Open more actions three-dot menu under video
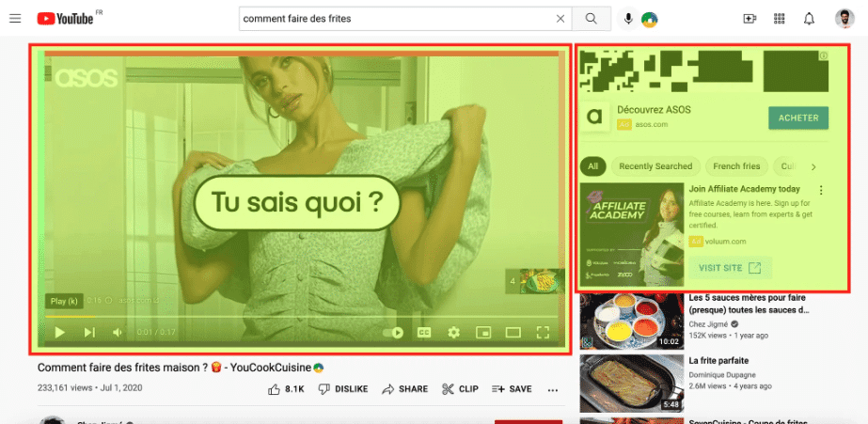 [552, 389]
